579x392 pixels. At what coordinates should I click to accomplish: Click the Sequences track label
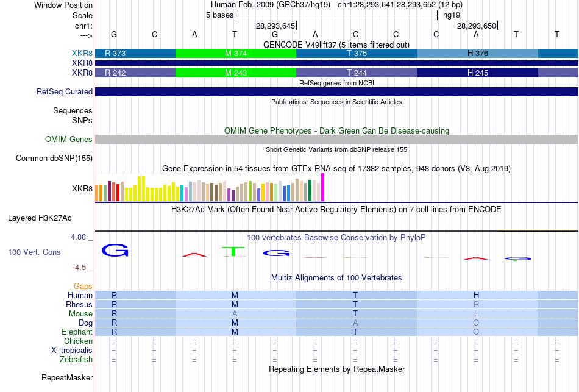pyautogui.click(x=73, y=110)
